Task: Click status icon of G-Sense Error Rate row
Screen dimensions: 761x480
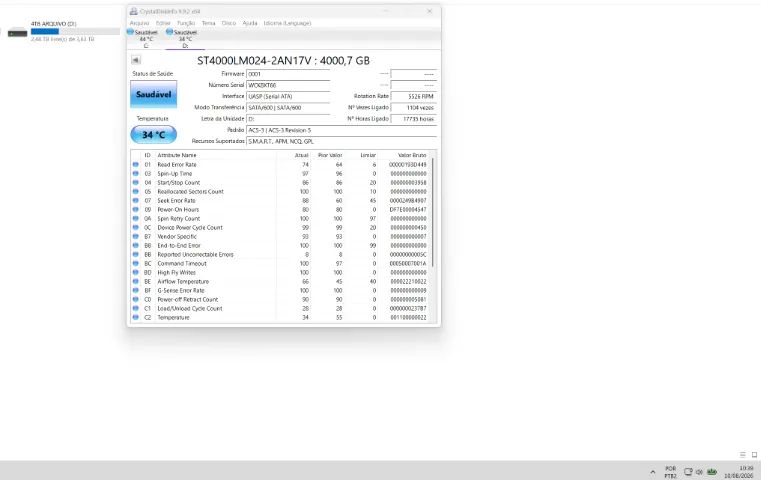Action: (x=135, y=290)
